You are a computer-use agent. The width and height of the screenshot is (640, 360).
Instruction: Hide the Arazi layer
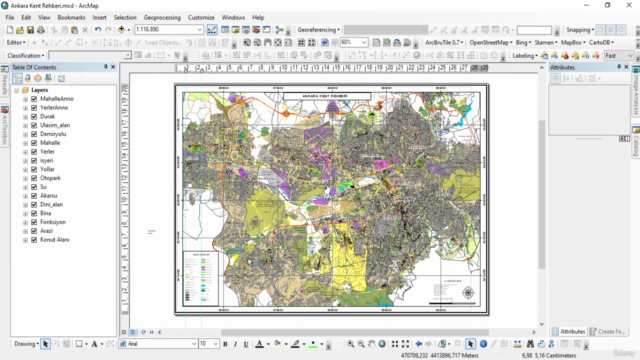34,231
